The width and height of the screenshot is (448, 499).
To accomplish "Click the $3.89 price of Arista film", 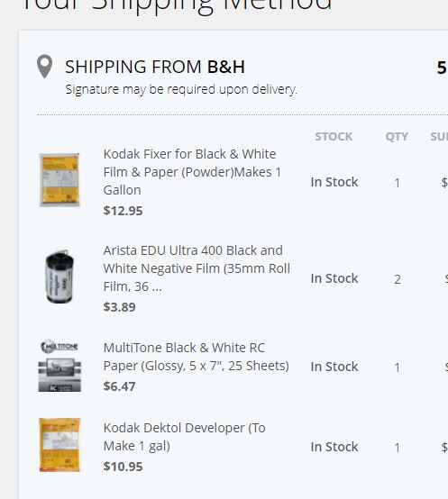I will pos(119,307).
